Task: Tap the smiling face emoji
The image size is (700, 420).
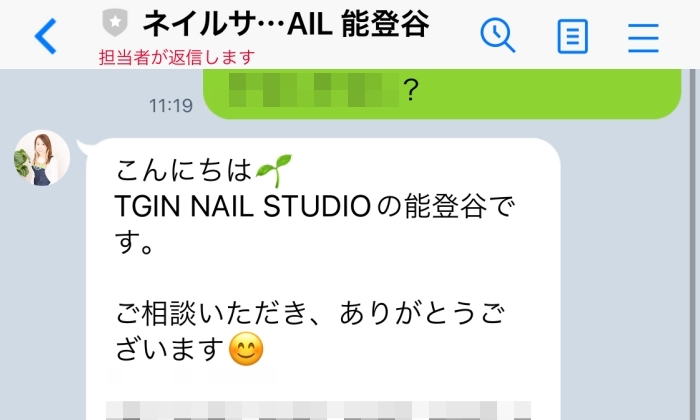Action: click(246, 349)
